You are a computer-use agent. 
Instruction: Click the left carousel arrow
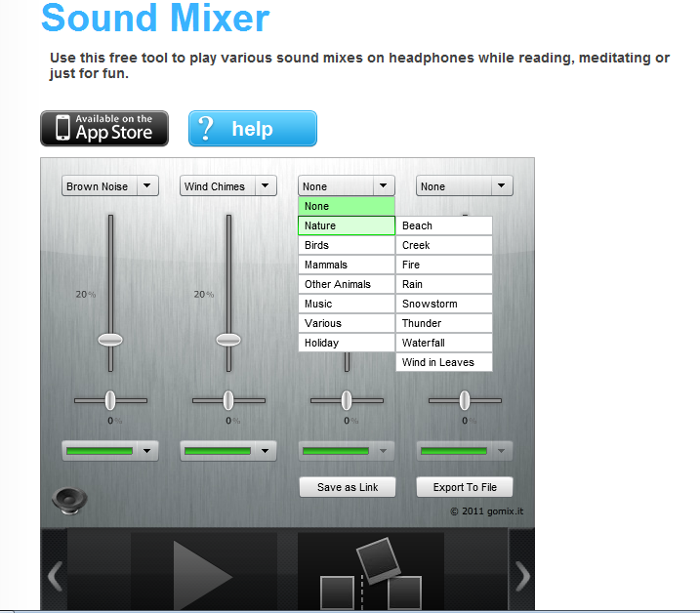click(x=55, y=576)
